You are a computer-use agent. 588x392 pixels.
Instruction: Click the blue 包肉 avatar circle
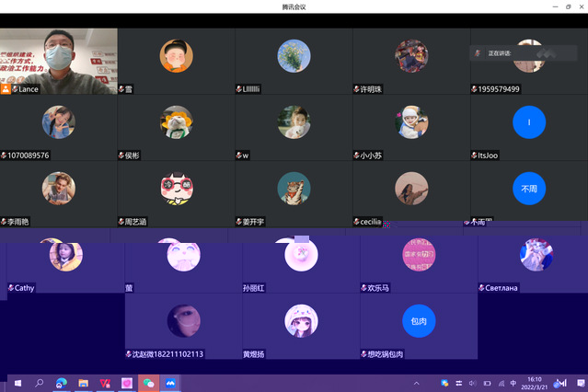pos(419,321)
